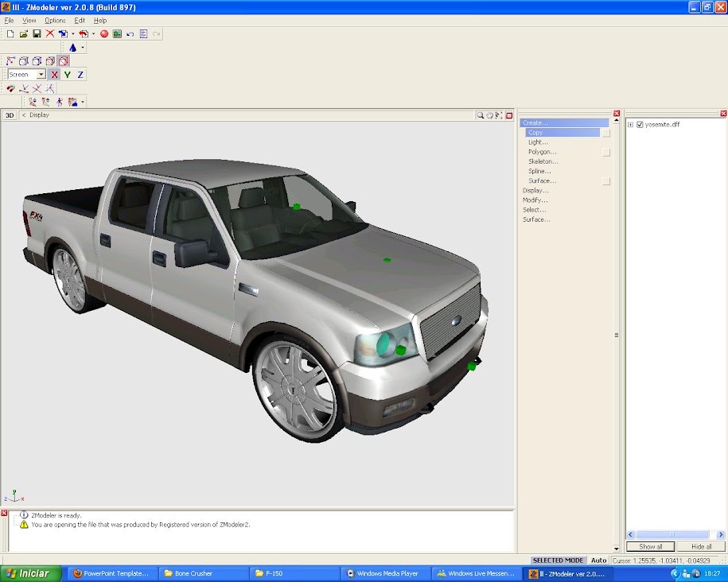Expand the Modify... command group
This screenshot has width=728, height=582.
click(x=535, y=200)
